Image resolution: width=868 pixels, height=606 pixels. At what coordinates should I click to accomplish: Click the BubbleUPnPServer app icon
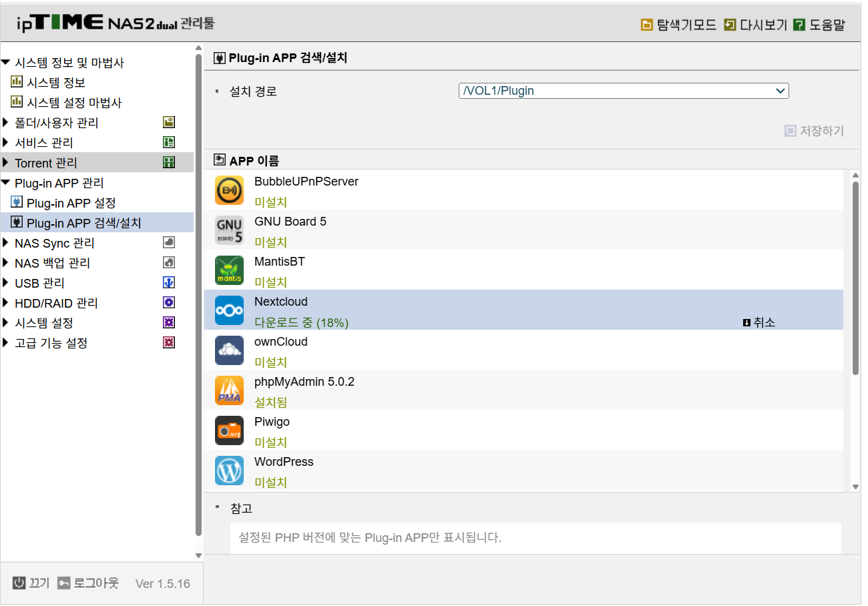tap(229, 190)
